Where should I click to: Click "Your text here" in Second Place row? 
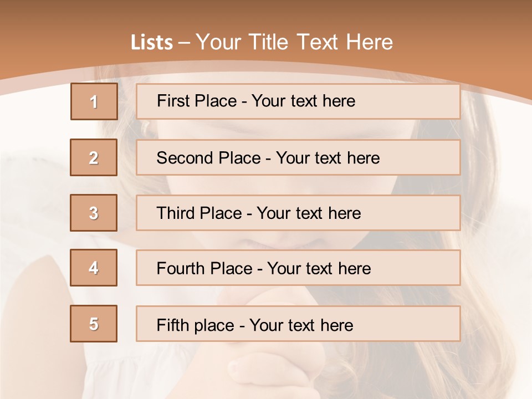click(x=328, y=158)
